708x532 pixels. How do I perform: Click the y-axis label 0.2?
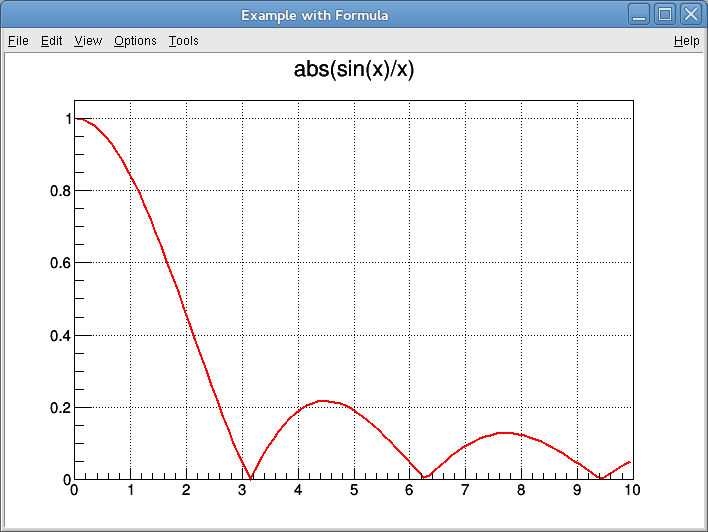[x=61, y=408]
